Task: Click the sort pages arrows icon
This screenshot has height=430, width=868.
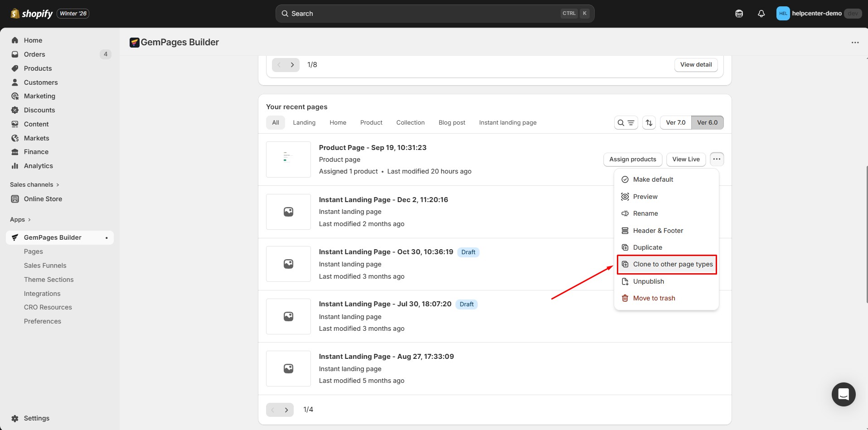Action: click(649, 123)
